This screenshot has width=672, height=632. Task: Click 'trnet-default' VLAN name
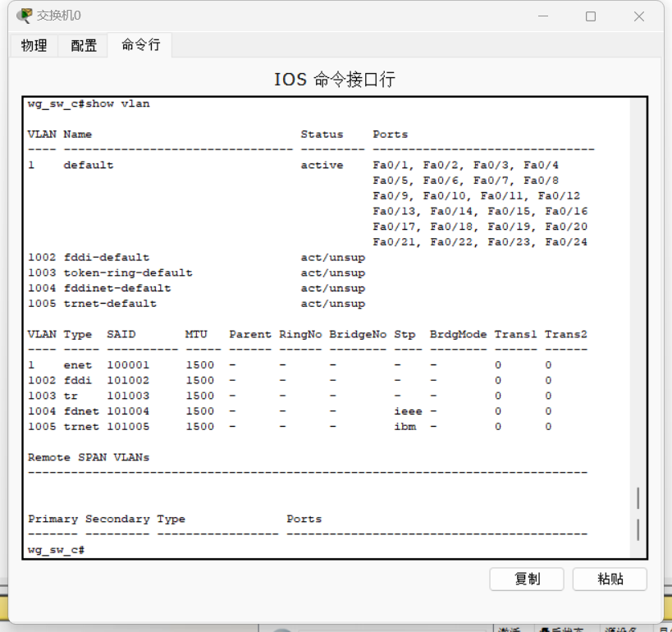(110, 304)
